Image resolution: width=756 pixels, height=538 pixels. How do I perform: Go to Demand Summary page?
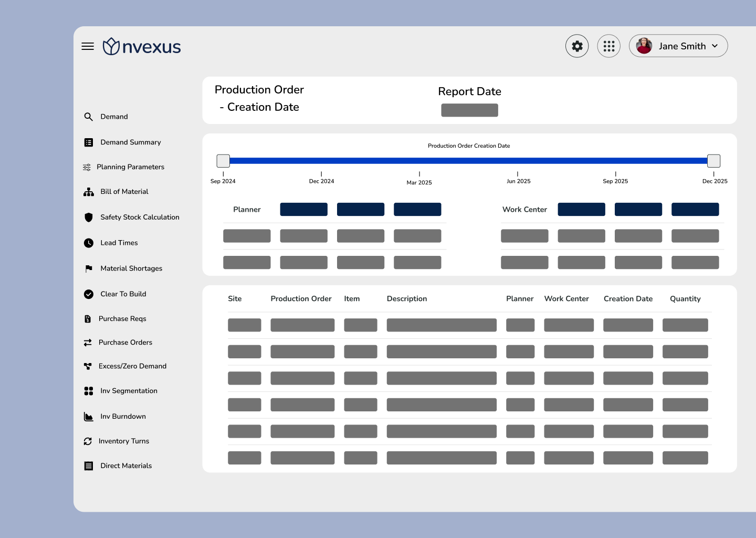pyautogui.click(x=131, y=142)
